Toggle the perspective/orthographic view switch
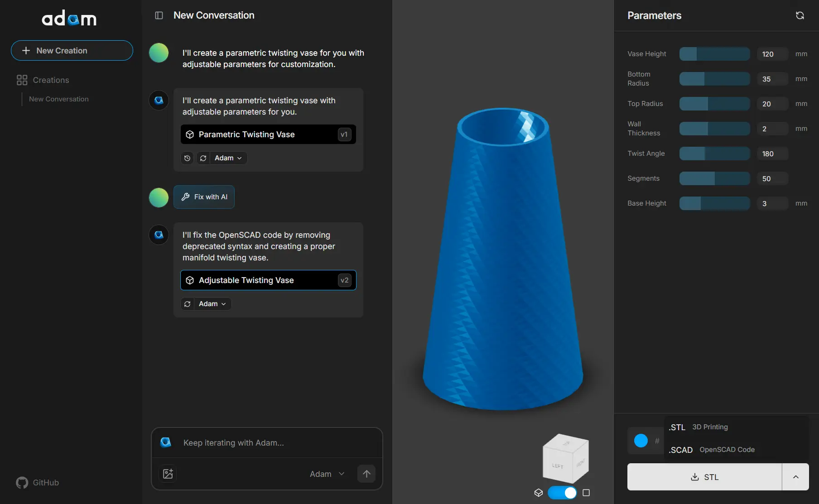 (x=562, y=493)
